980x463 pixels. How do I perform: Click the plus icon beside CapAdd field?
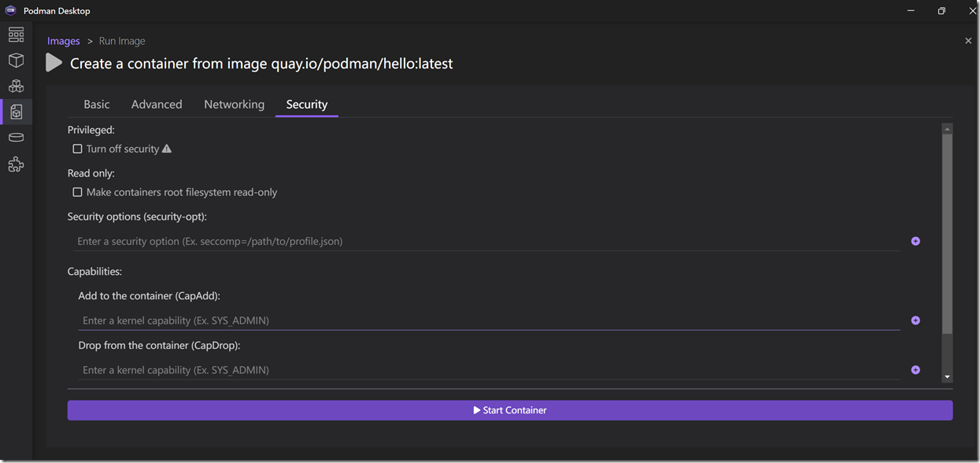click(x=915, y=320)
